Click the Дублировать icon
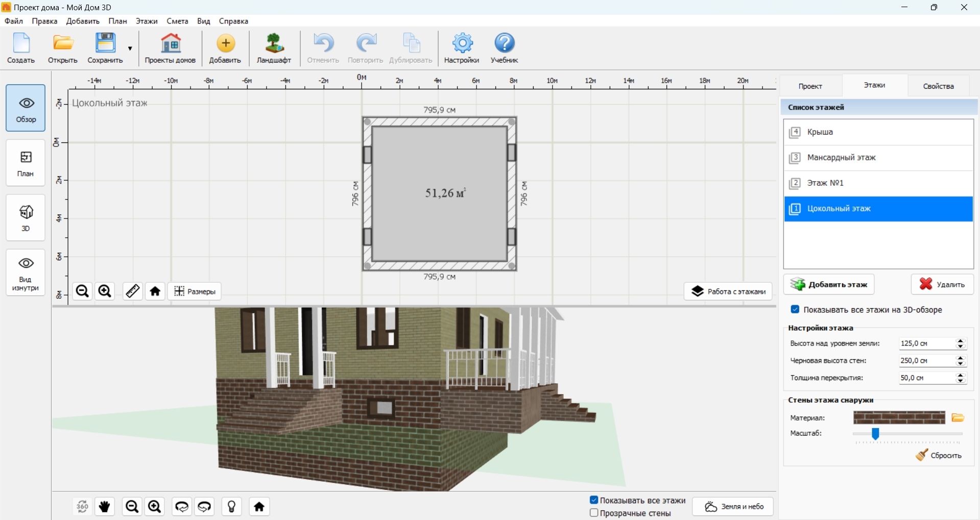The image size is (980, 520). [x=411, y=48]
